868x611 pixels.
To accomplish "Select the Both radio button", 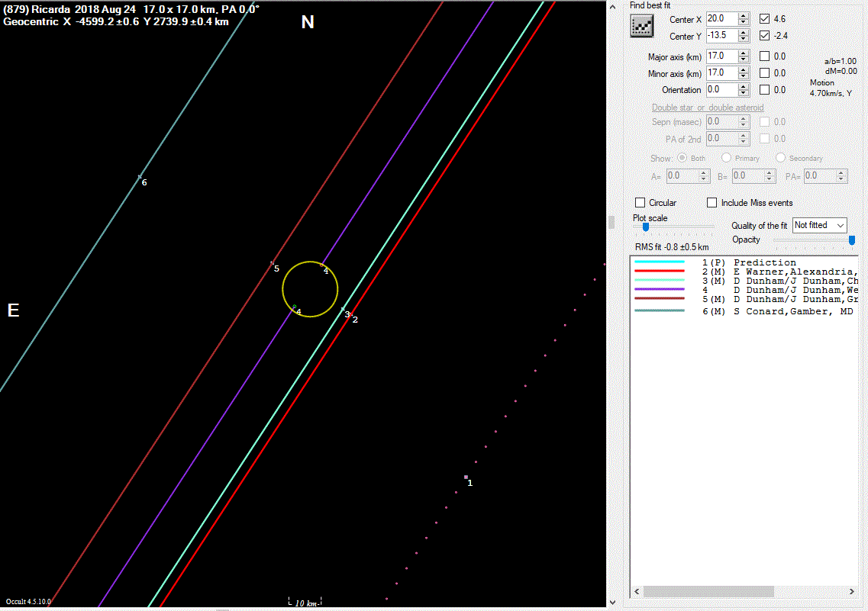I will pyautogui.click(x=682, y=158).
